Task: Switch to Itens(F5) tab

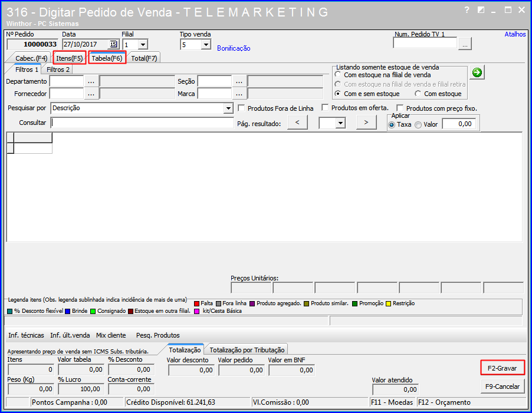Action: click(70, 58)
